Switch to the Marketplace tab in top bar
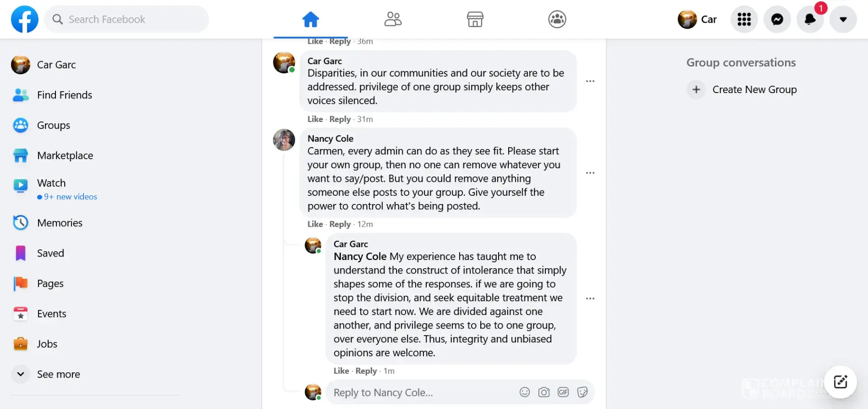Screen dimensions: 868x409 point(475,19)
